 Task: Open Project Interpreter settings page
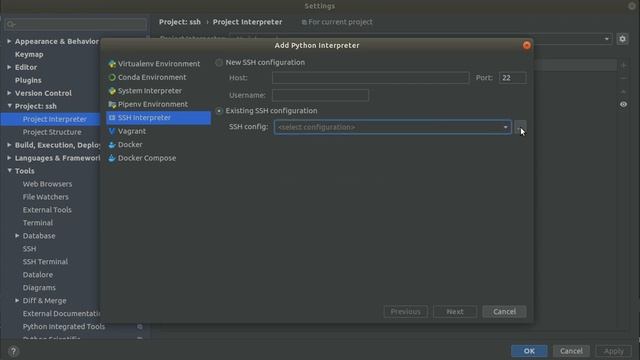pos(55,119)
